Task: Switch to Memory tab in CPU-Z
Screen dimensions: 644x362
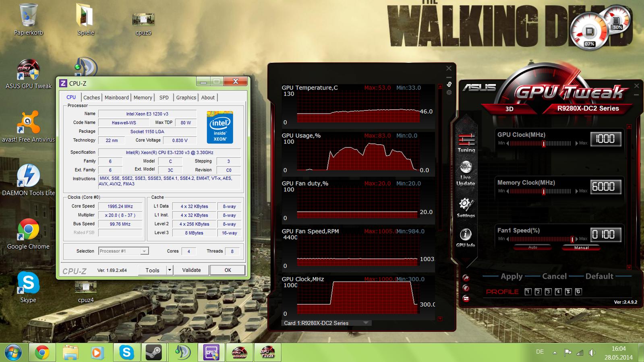Action: coord(143,97)
